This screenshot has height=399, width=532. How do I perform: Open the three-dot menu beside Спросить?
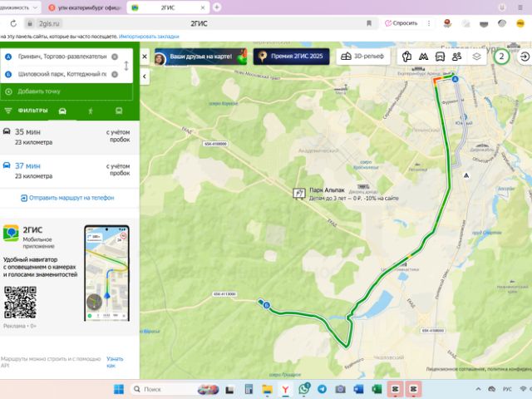(429, 23)
